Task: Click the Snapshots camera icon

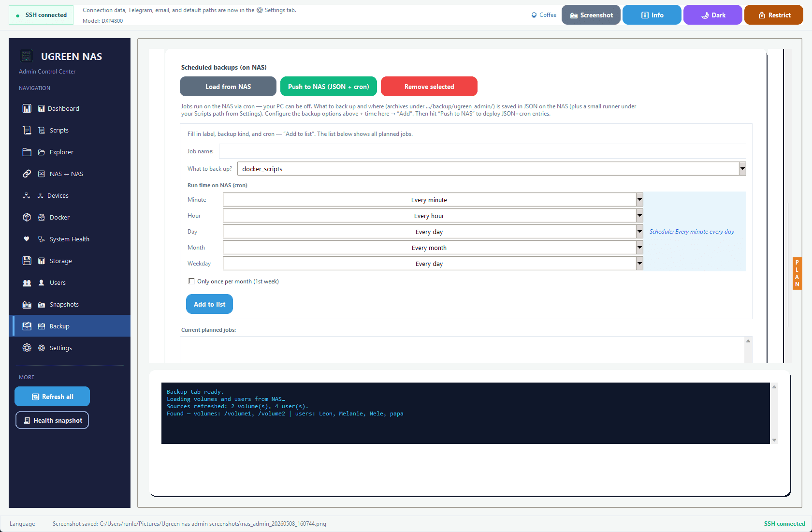Action: coord(27,305)
